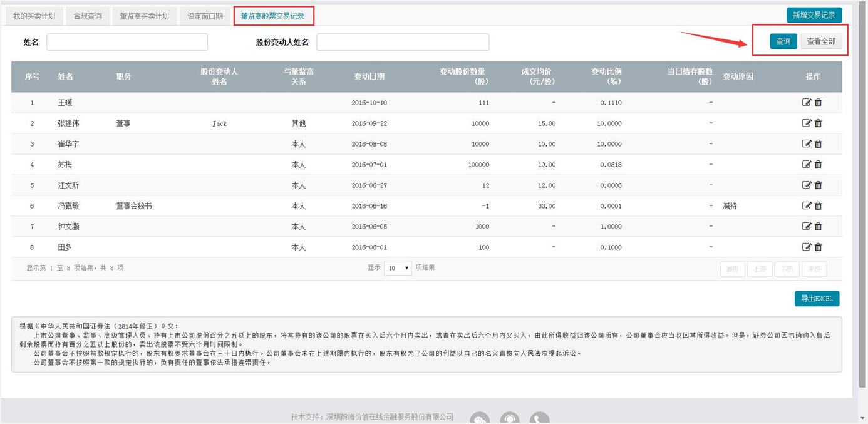Click the date cell 2016-06-01
The width and height of the screenshot is (868, 424).
(x=369, y=247)
